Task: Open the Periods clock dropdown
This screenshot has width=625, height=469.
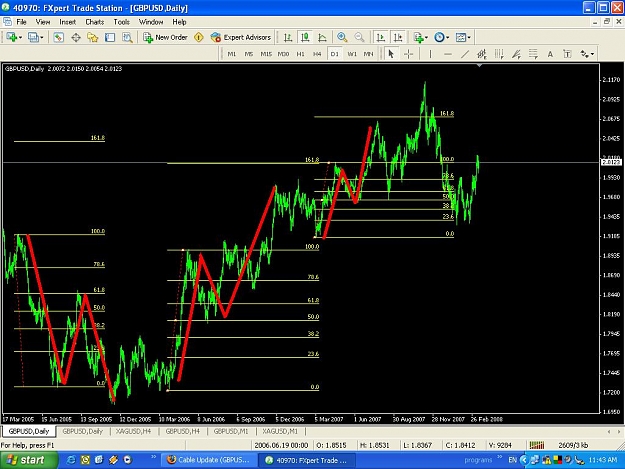Action: click(442, 37)
